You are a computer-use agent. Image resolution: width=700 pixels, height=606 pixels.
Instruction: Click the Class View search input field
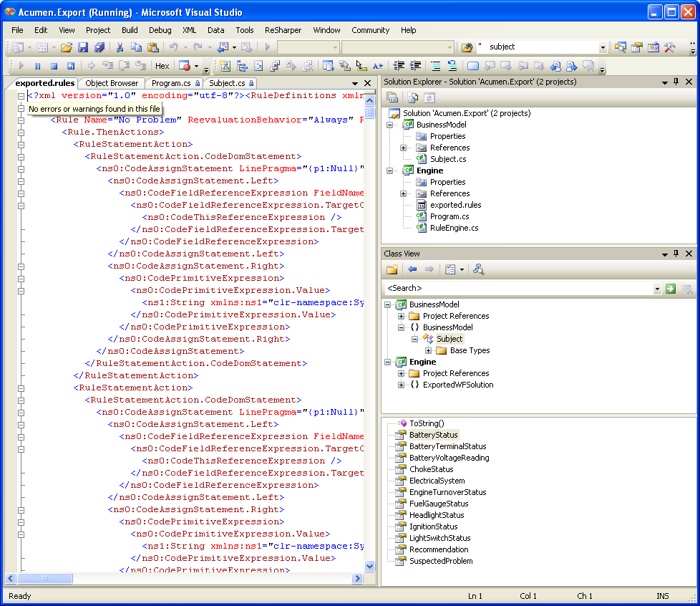tap(518, 289)
